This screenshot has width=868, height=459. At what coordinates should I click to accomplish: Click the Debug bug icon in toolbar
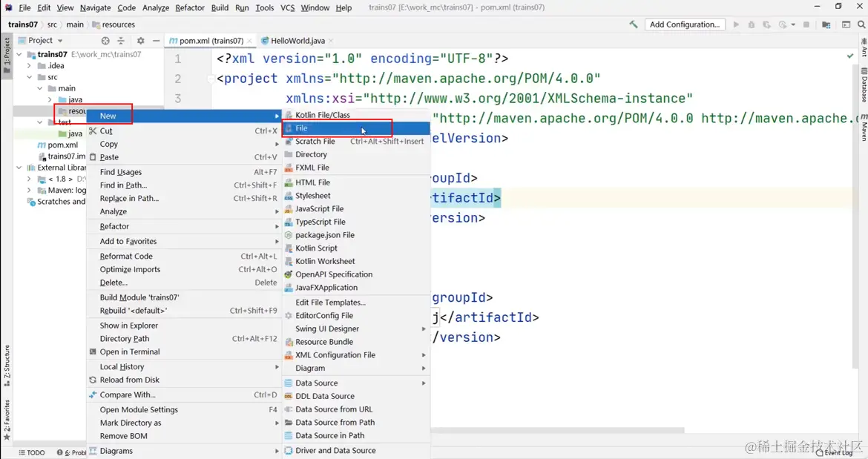(752, 24)
